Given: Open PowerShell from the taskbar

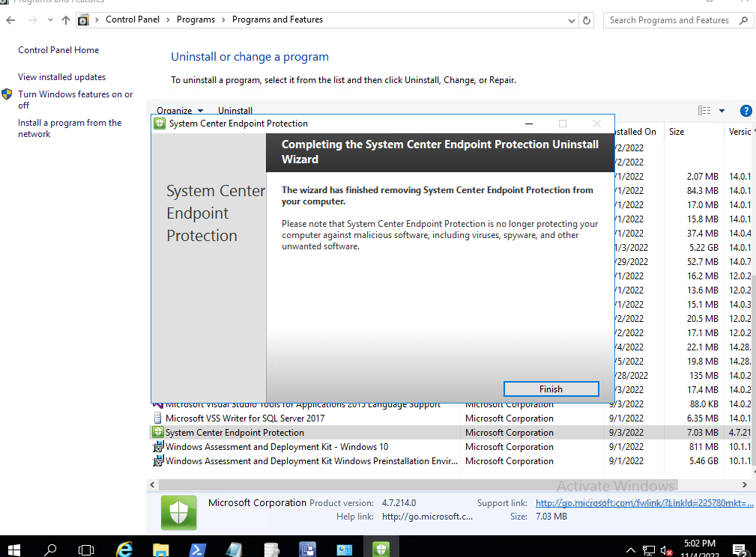Looking at the screenshot, I should click(198, 548).
